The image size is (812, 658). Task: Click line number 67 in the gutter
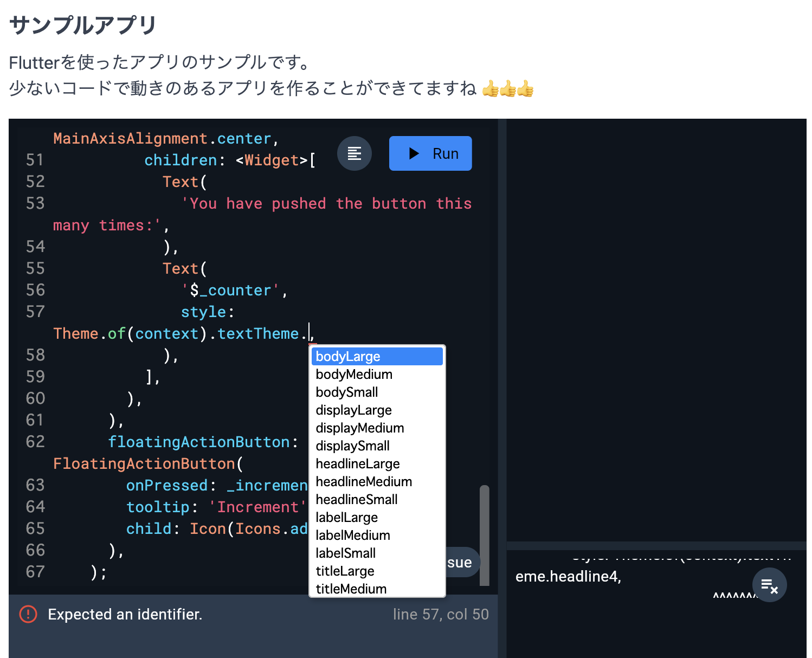point(35,572)
